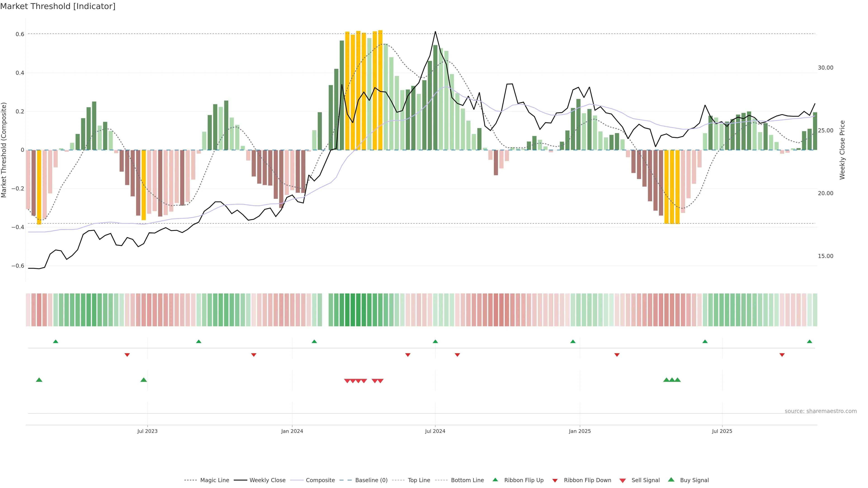Click the last ribbon flip up marker at far right
Viewport: 868px width, 488px height.
(809, 342)
